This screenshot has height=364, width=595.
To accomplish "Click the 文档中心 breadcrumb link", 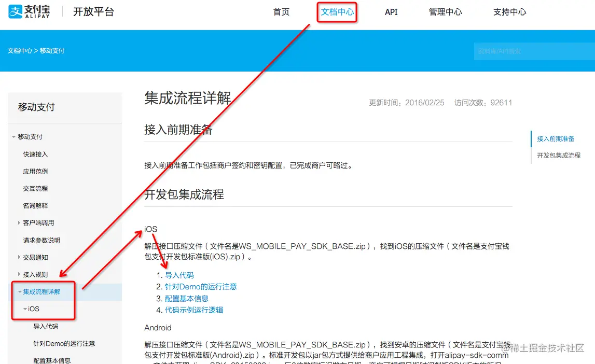I will pos(20,51).
